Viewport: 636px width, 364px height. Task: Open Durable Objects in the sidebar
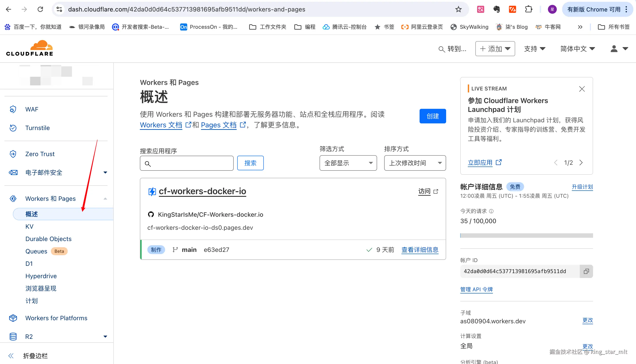point(48,239)
